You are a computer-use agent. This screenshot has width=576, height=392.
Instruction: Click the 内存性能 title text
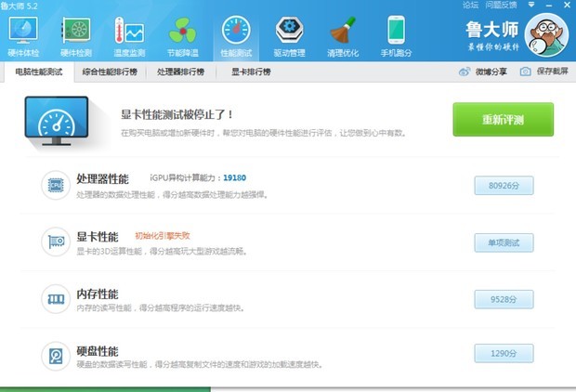(x=98, y=294)
